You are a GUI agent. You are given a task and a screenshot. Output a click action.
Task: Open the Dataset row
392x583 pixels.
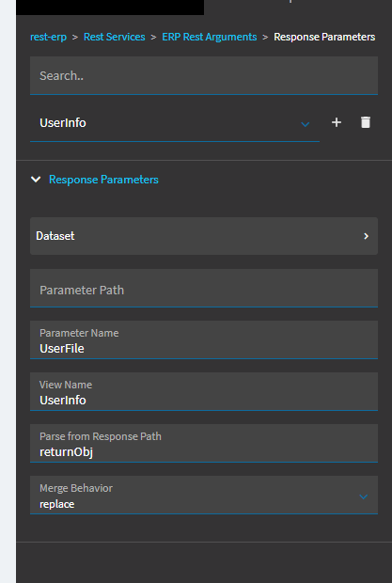tap(204, 236)
